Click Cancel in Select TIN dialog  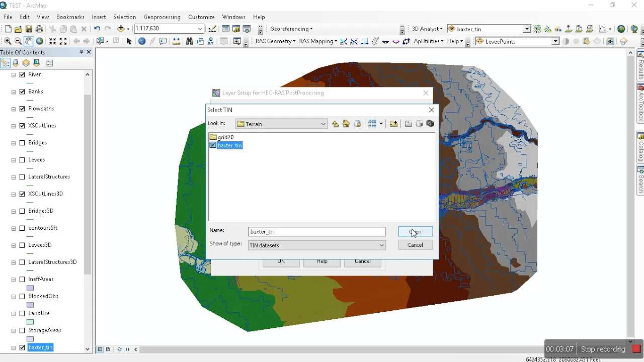pyautogui.click(x=415, y=245)
